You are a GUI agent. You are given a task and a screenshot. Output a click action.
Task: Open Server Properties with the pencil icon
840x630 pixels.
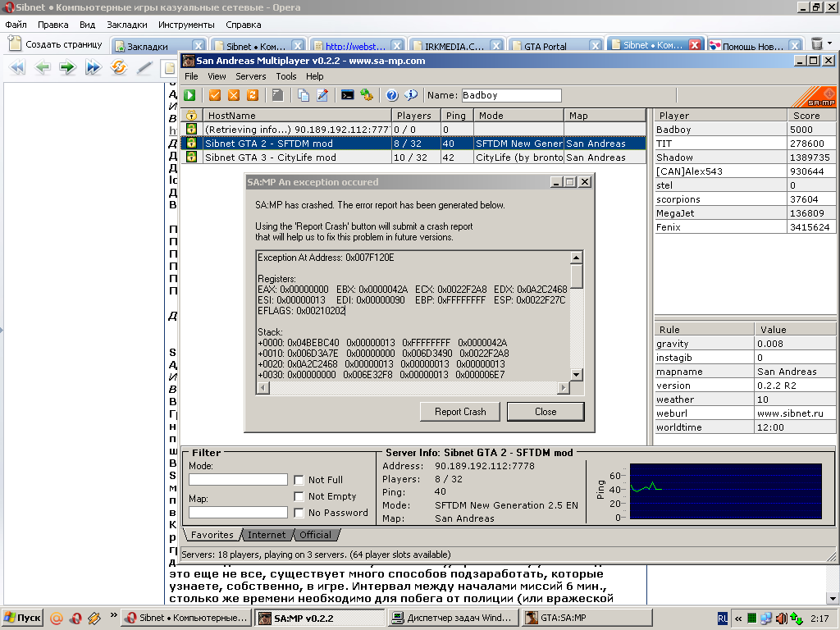tap(322, 95)
